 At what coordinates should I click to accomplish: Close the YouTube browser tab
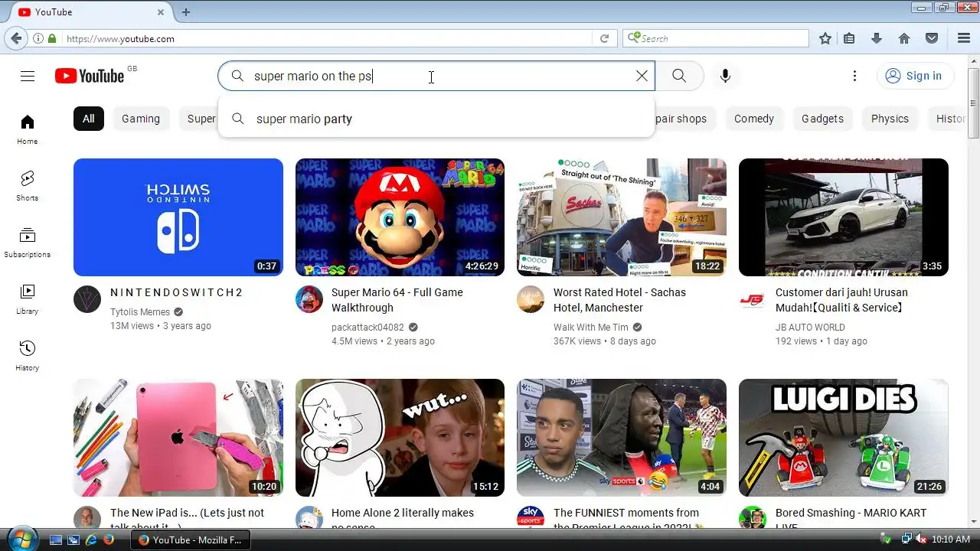click(x=161, y=12)
